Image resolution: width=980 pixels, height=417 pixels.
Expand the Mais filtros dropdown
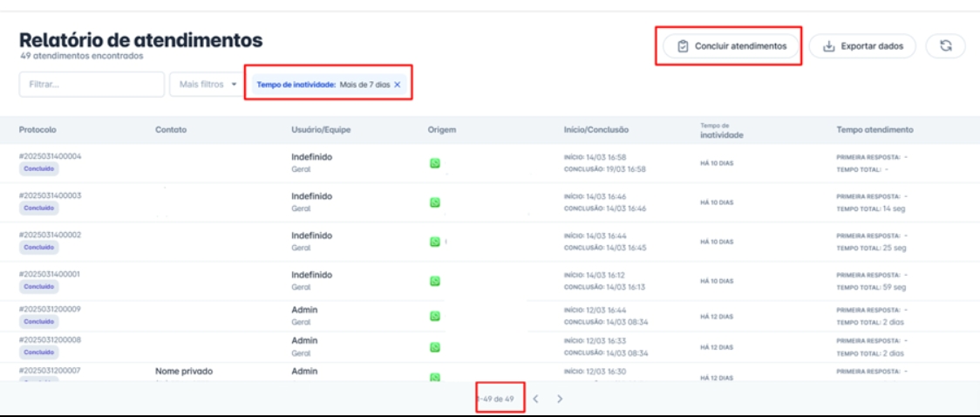pyautogui.click(x=208, y=85)
